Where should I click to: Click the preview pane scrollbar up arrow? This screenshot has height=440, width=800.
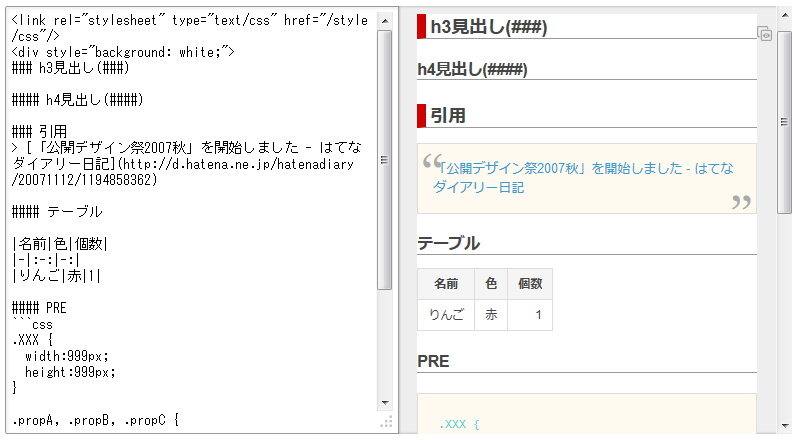click(785, 15)
